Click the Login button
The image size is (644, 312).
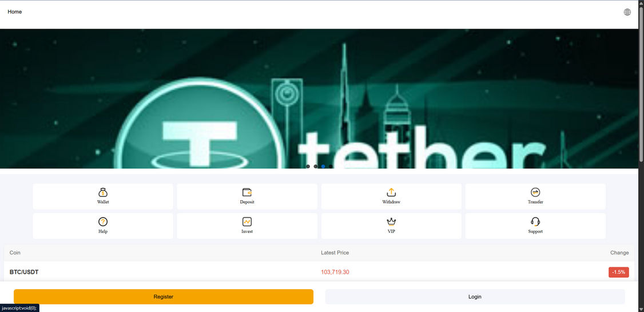[475, 297]
